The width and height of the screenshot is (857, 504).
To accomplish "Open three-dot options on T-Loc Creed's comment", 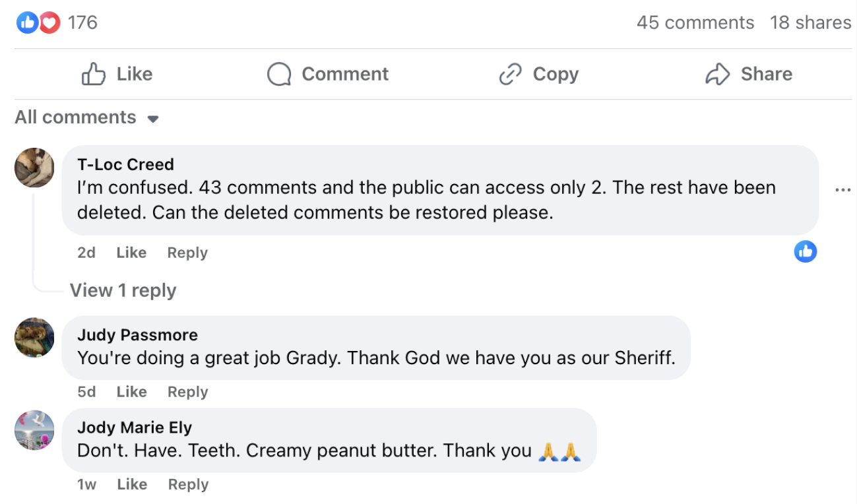I will [x=842, y=190].
